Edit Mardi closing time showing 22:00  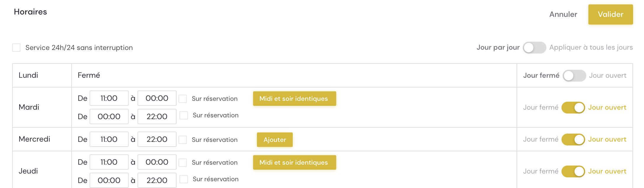pyautogui.click(x=157, y=116)
